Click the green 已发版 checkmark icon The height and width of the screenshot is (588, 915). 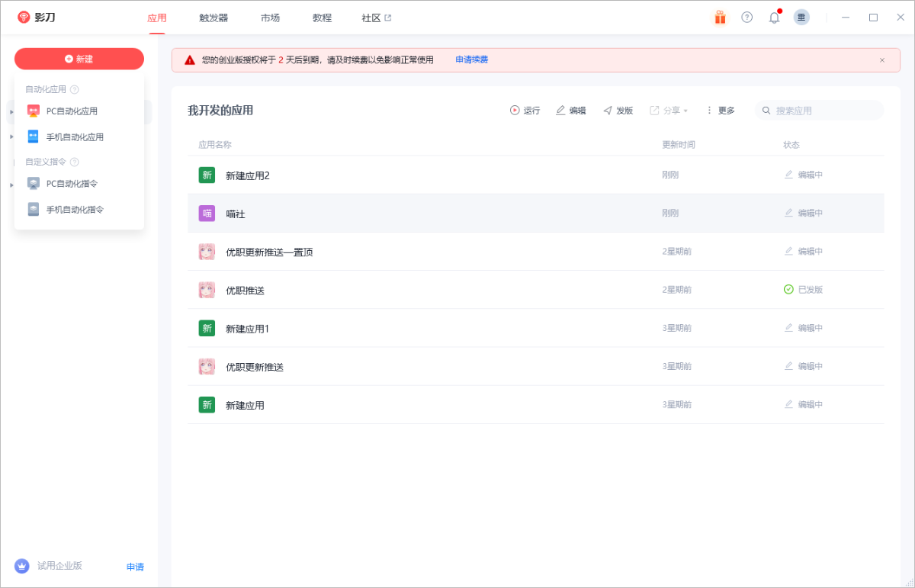click(788, 290)
